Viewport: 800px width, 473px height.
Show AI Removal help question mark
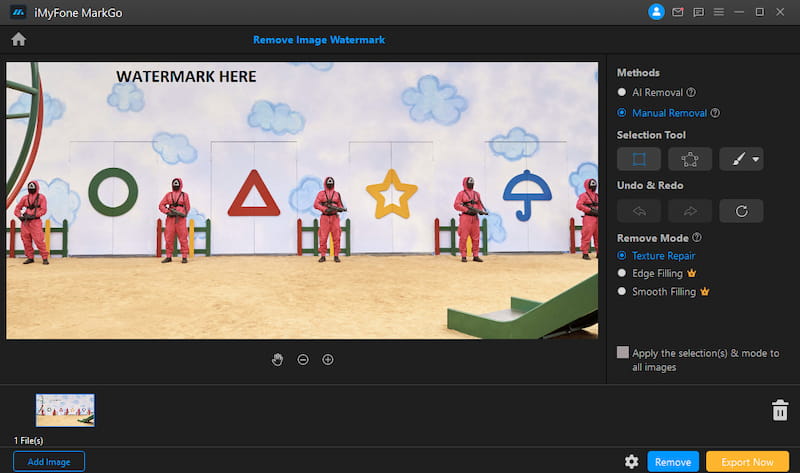[x=691, y=92]
